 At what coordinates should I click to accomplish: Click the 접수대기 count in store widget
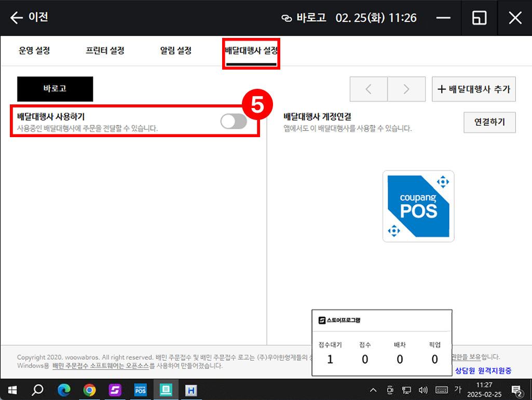pyautogui.click(x=330, y=359)
